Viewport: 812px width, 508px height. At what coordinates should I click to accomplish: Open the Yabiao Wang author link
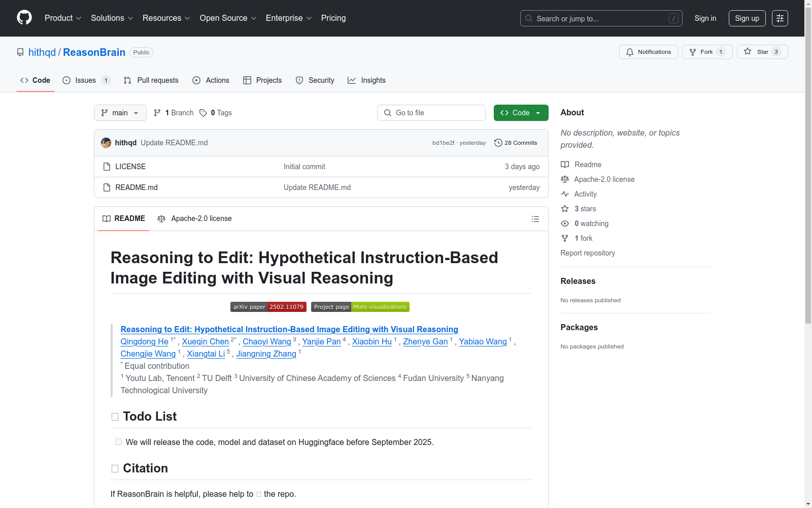[x=483, y=341]
